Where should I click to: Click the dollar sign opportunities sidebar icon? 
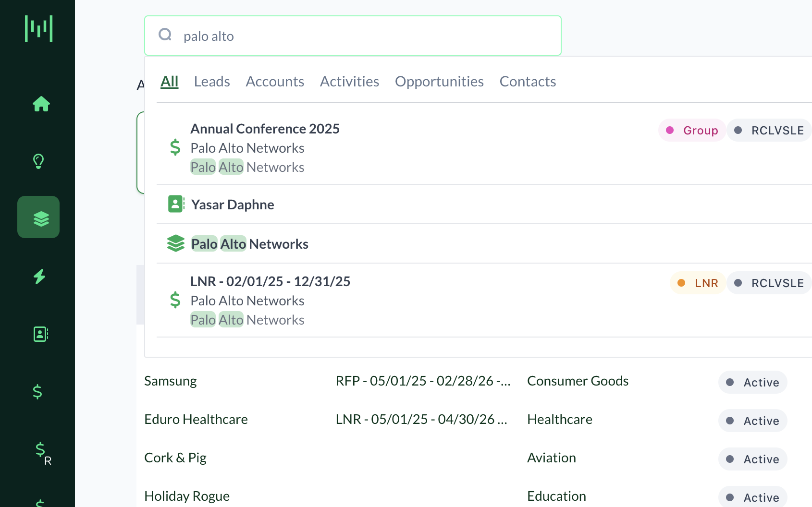37,392
